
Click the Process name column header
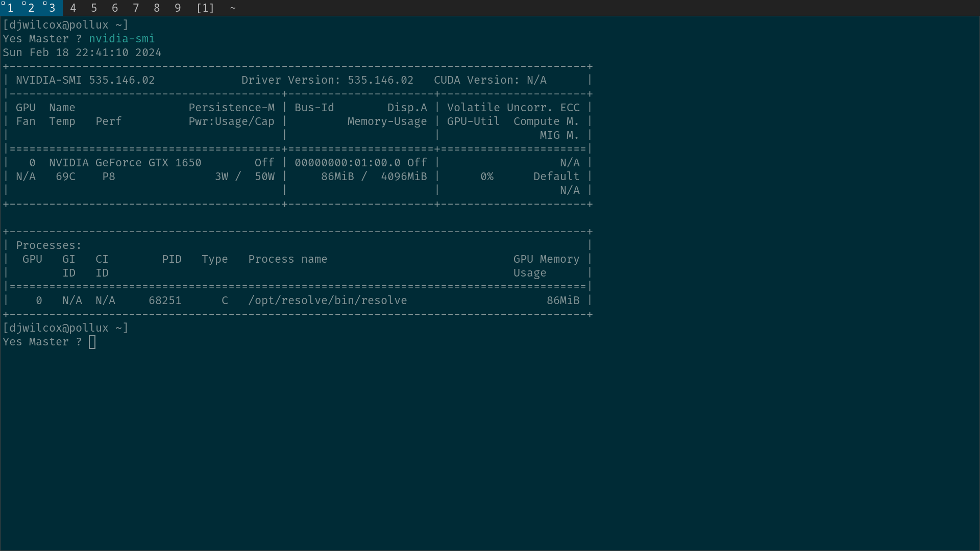click(x=288, y=259)
